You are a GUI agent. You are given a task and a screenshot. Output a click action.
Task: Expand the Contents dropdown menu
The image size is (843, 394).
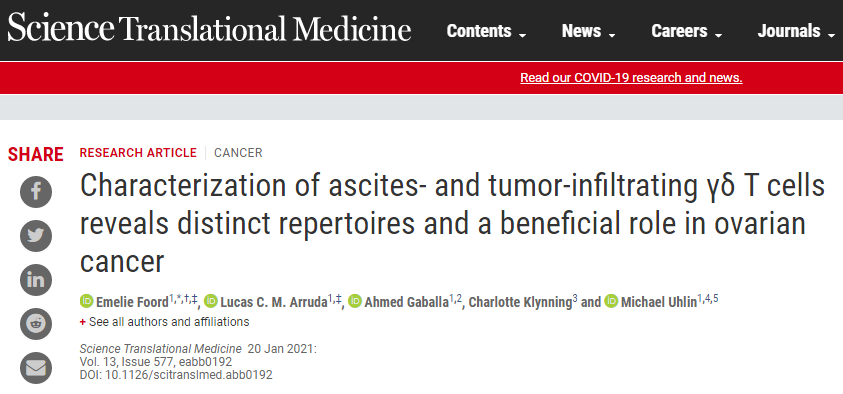(486, 31)
